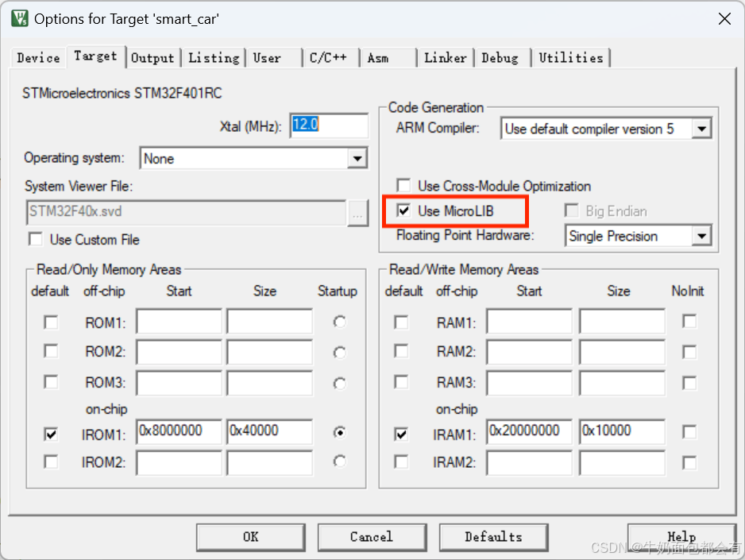Check the RAM3 default checkbox
Screen dimensions: 745x560
401,382
